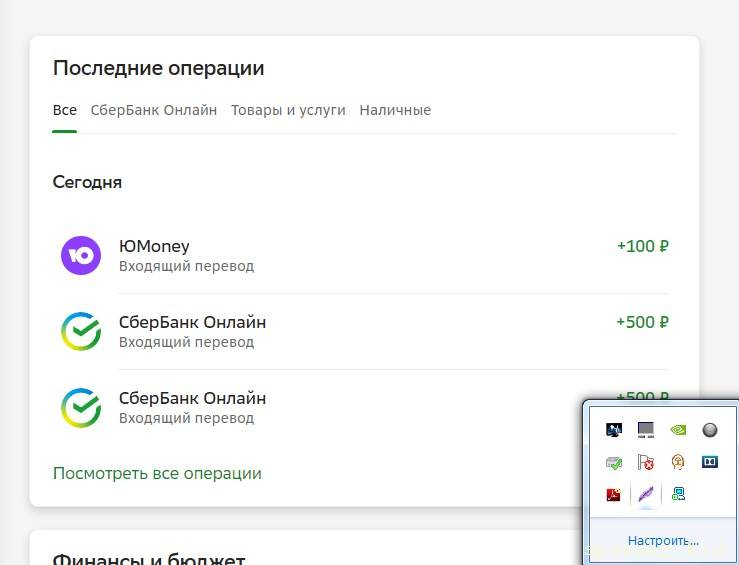Click the purple feather tray icon

coord(646,494)
